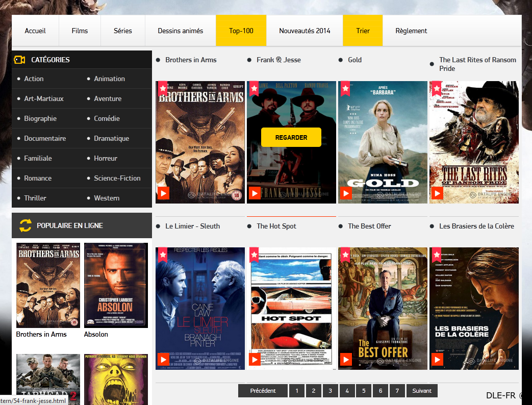
Task: Select the Biographie category
Action: (40, 119)
